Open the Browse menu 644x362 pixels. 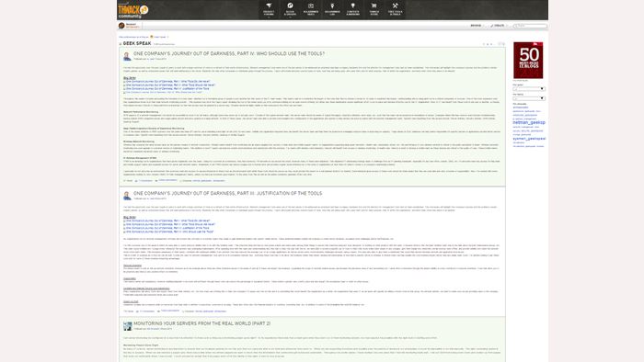[x=476, y=26]
